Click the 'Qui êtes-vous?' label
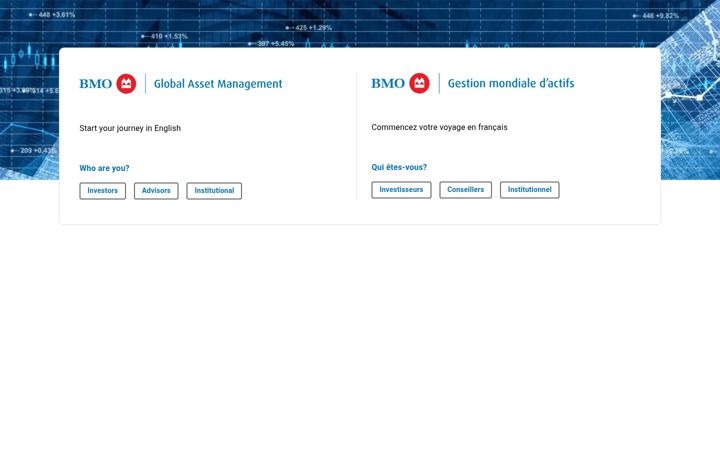This screenshot has width=720, height=450. coord(399,167)
